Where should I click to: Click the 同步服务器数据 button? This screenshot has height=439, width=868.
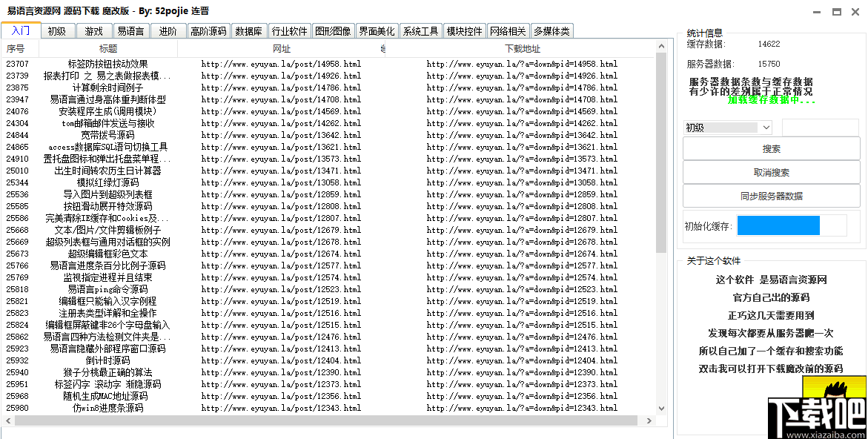[x=771, y=196]
